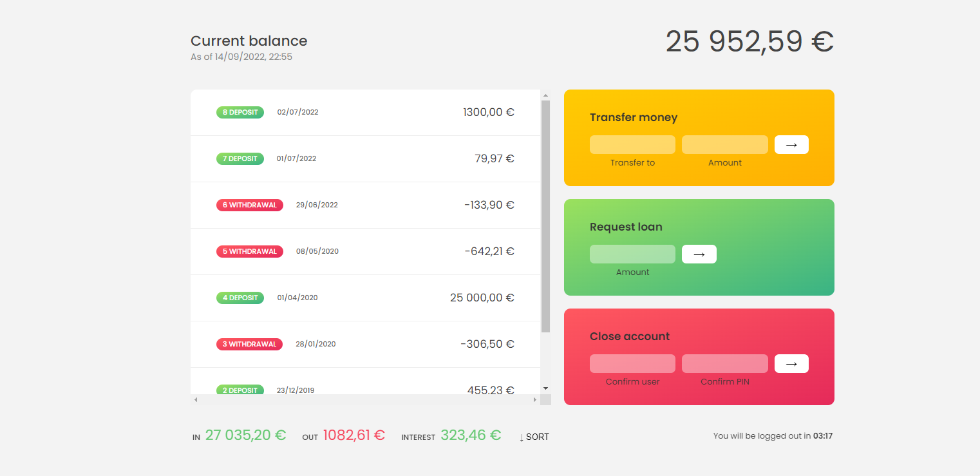The width and height of the screenshot is (980, 476).
Task: Select the 6 WITHDRAWAL badge
Action: 249,205
